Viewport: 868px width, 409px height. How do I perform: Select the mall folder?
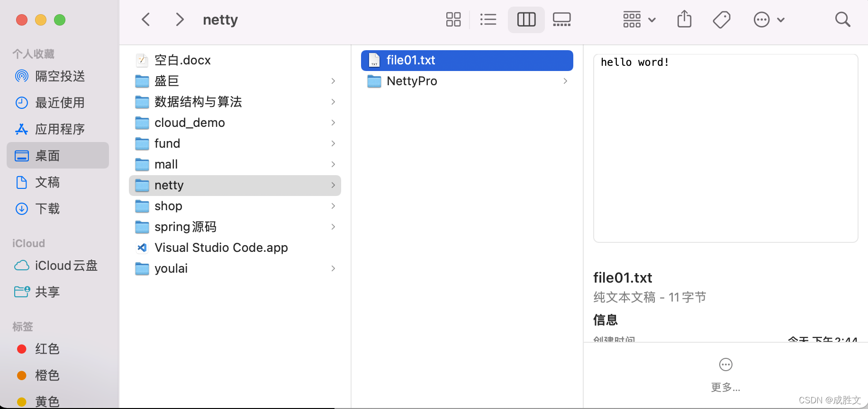click(x=235, y=164)
